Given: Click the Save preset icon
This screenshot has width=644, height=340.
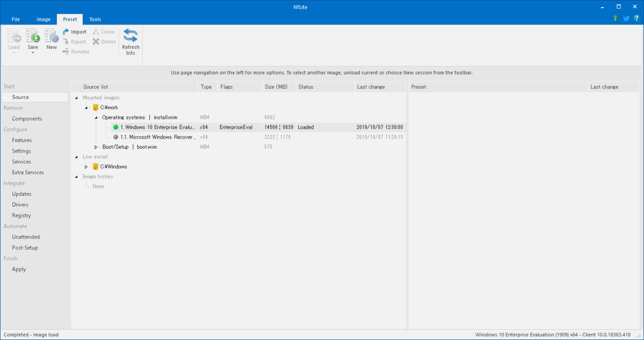Looking at the screenshot, I should (33, 36).
